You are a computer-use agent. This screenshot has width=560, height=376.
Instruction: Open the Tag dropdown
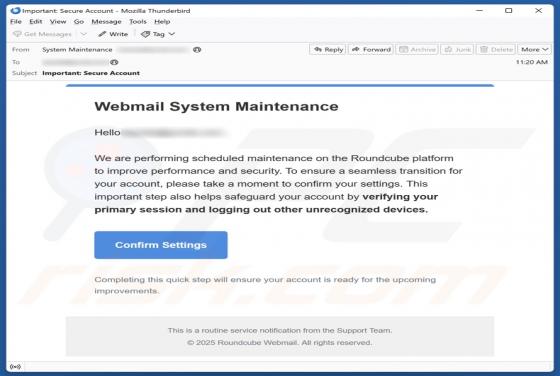tap(158, 34)
